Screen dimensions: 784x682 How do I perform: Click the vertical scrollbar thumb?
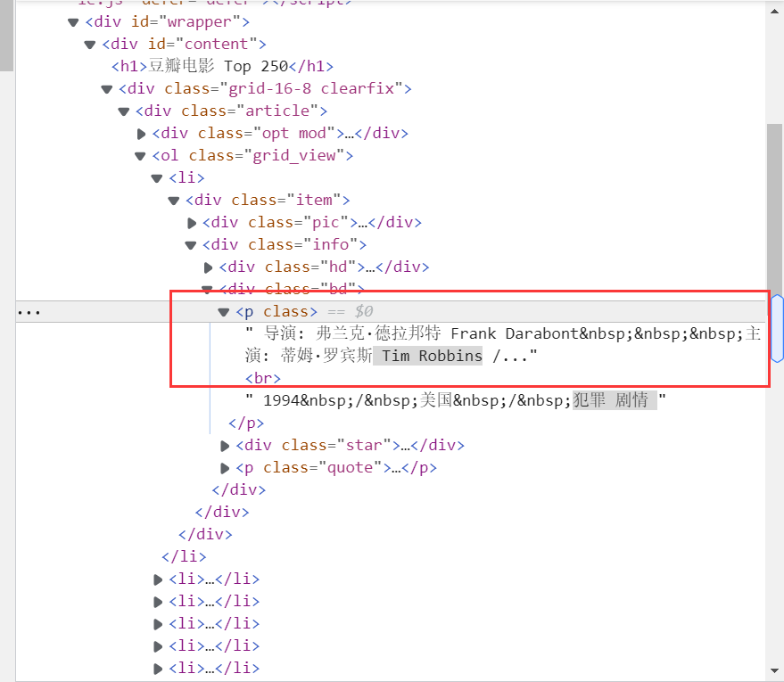[x=774, y=210]
